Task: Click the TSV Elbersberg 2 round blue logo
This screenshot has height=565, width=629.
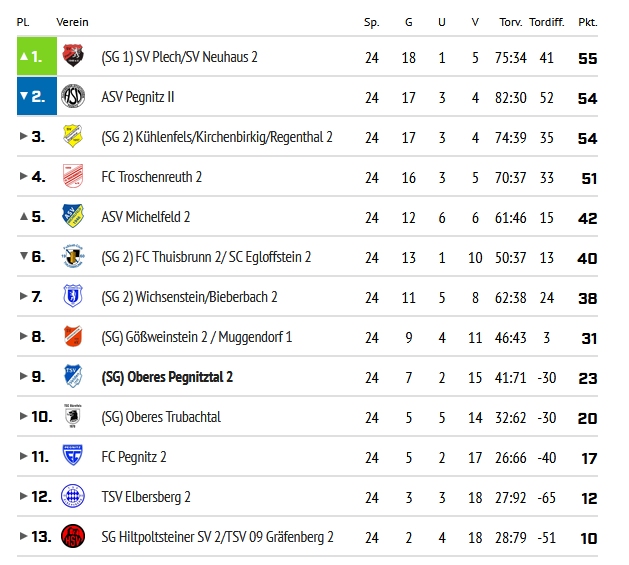Action: pyautogui.click(x=73, y=496)
